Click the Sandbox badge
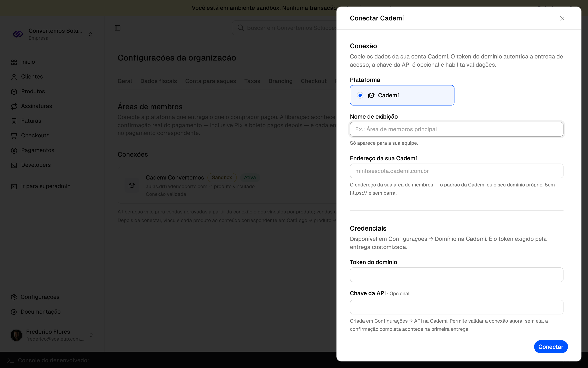This screenshot has width=588, height=368. click(222, 177)
